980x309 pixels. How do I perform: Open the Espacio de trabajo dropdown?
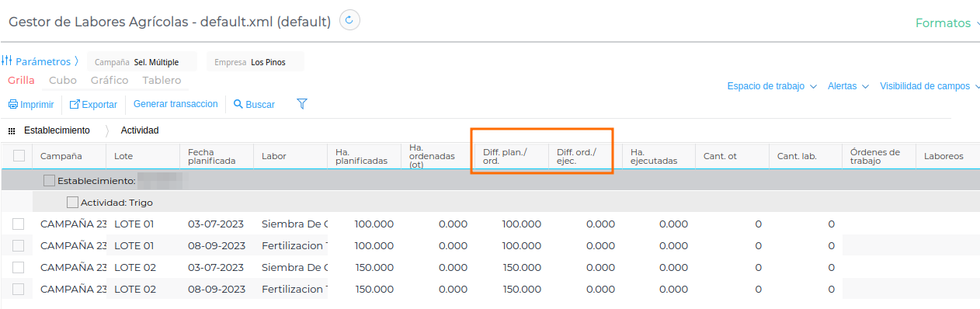coord(772,86)
